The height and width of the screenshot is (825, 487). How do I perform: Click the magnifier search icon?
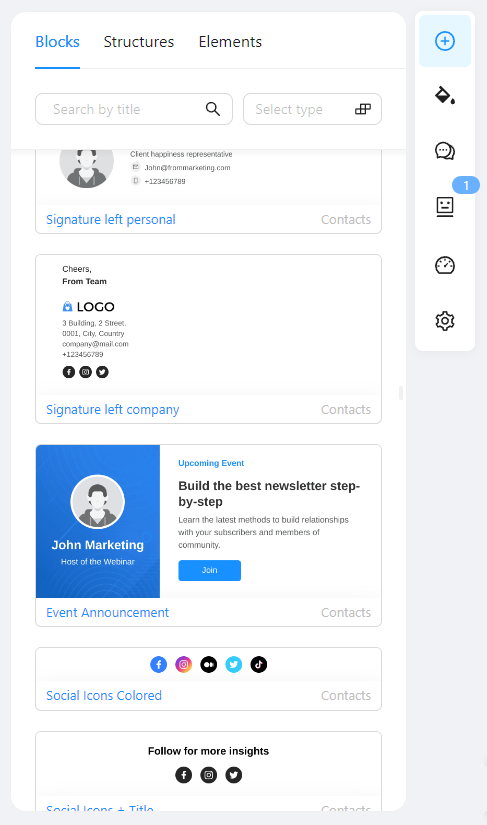coord(212,109)
